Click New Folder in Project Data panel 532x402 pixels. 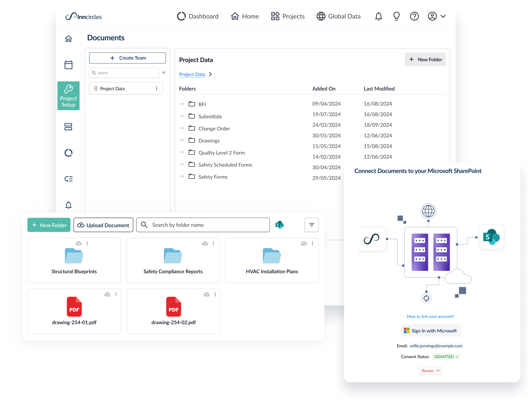[x=425, y=60]
